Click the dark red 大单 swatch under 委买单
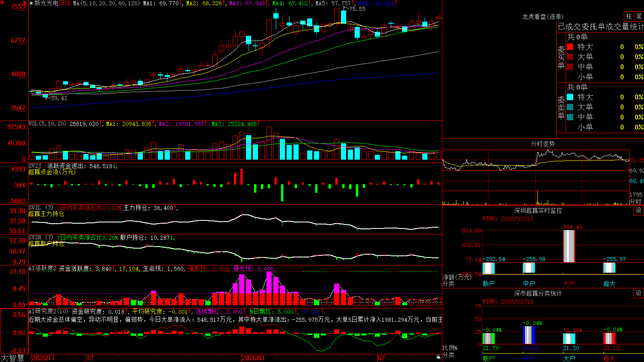 (570, 57)
